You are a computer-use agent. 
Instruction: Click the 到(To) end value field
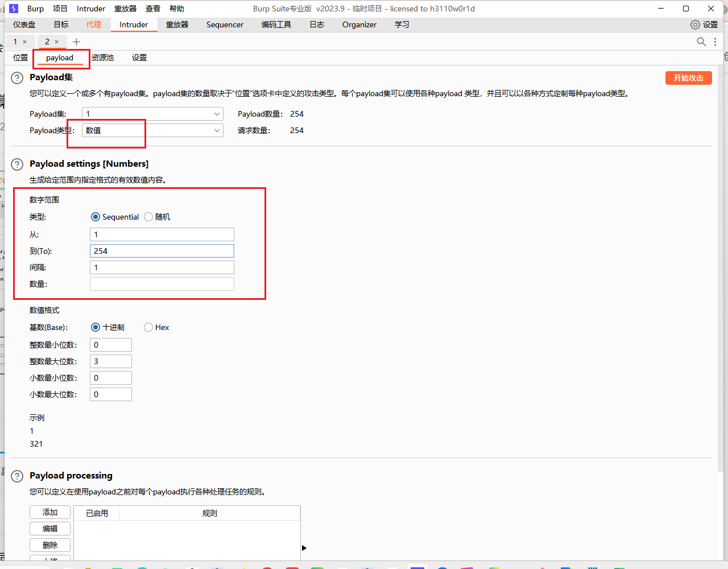click(162, 251)
